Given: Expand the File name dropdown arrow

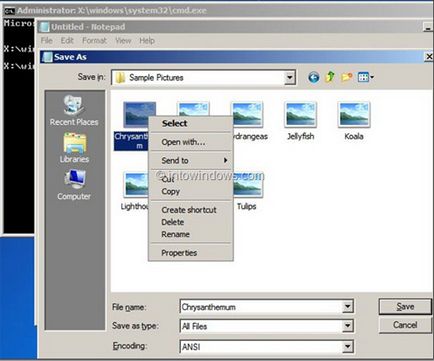Looking at the screenshot, I should point(347,306).
